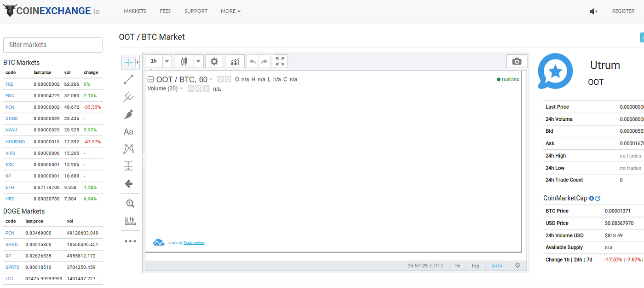Viewport: 644px width, 288px height.
Task: Select the long position measurement tool
Action: click(x=129, y=166)
